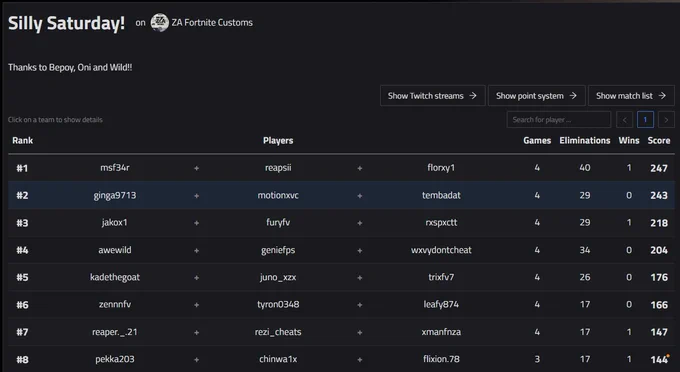Select player tembadat
Image resolution: width=680 pixels, height=372 pixels.
[x=441, y=196]
